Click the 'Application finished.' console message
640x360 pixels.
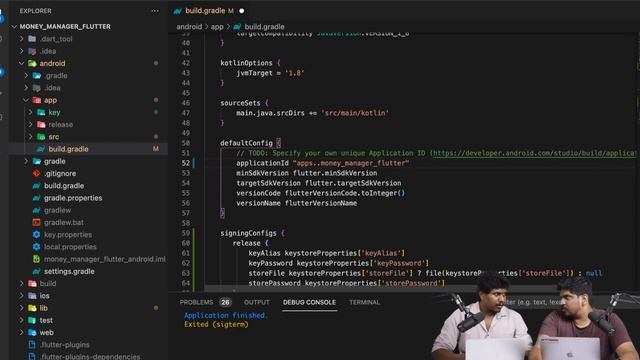pyautogui.click(x=226, y=316)
